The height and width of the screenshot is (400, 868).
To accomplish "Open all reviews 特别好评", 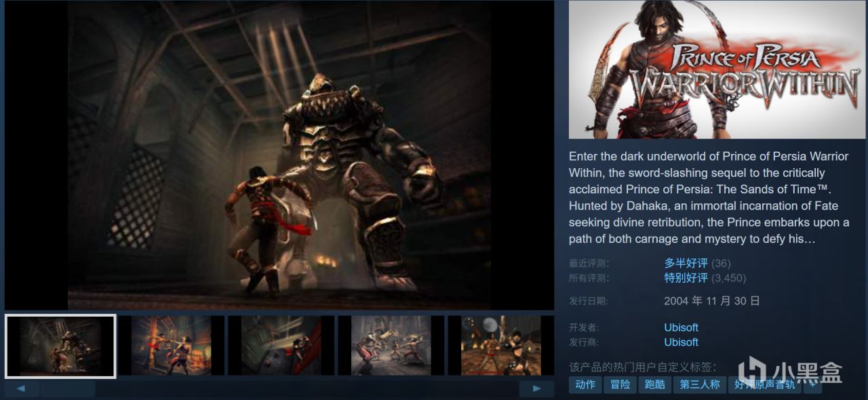I will [686, 278].
